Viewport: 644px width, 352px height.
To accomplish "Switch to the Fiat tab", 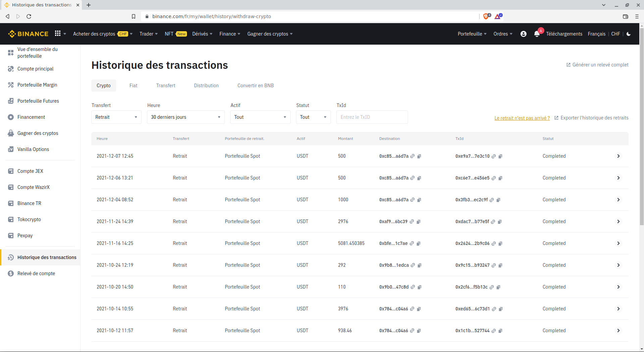I will pos(133,86).
